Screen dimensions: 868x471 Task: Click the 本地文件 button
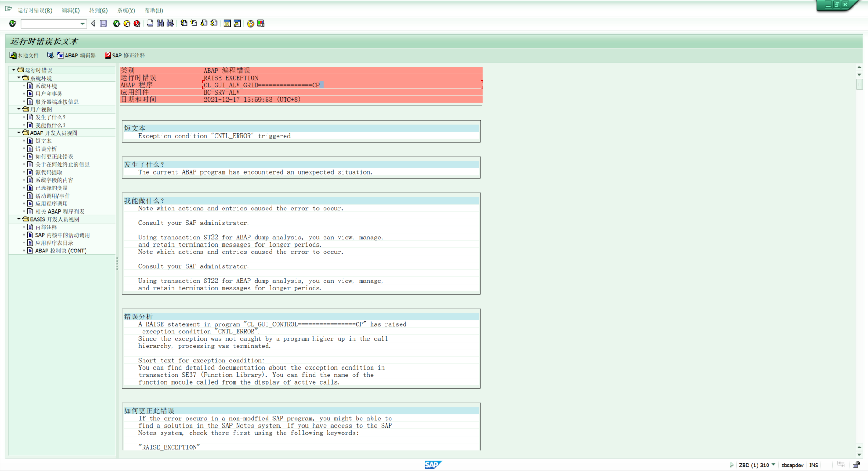24,56
